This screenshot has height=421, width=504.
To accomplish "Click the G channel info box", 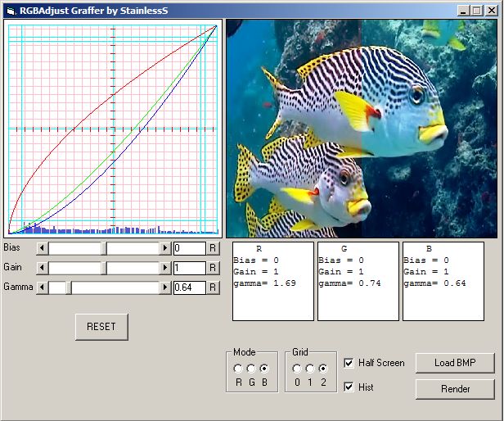I will pos(358,281).
